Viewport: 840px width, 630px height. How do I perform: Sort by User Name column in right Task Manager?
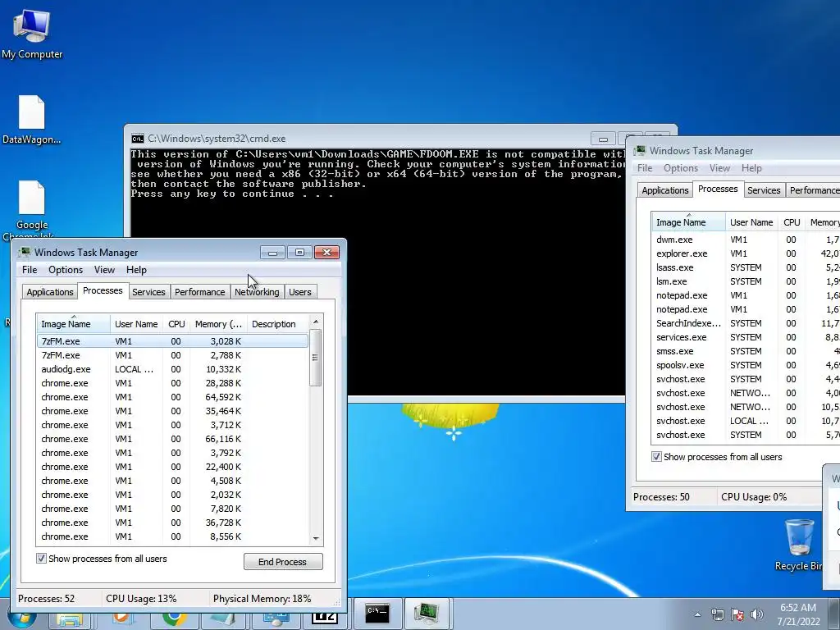click(x=751, y=221)
